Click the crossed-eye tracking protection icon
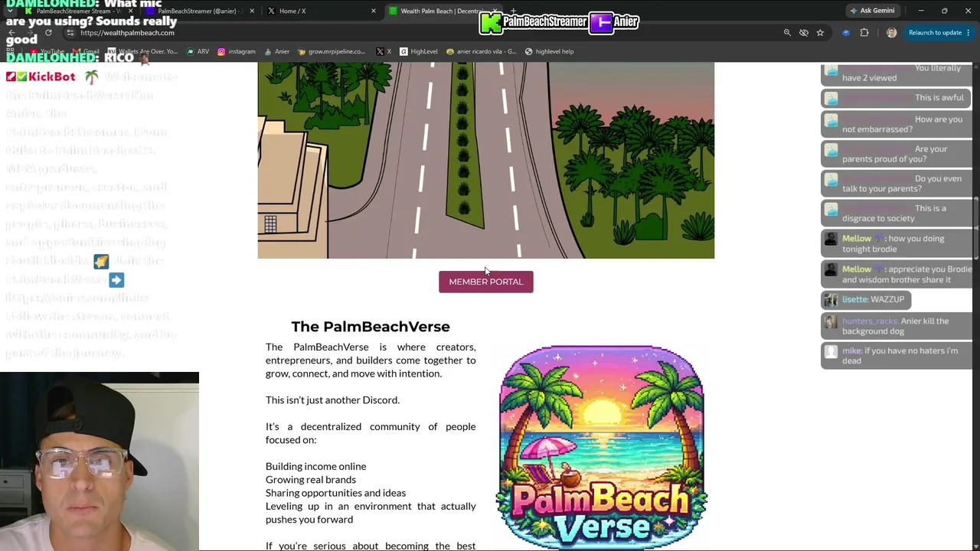Viewport: 980px width, 551px height. 804,33
